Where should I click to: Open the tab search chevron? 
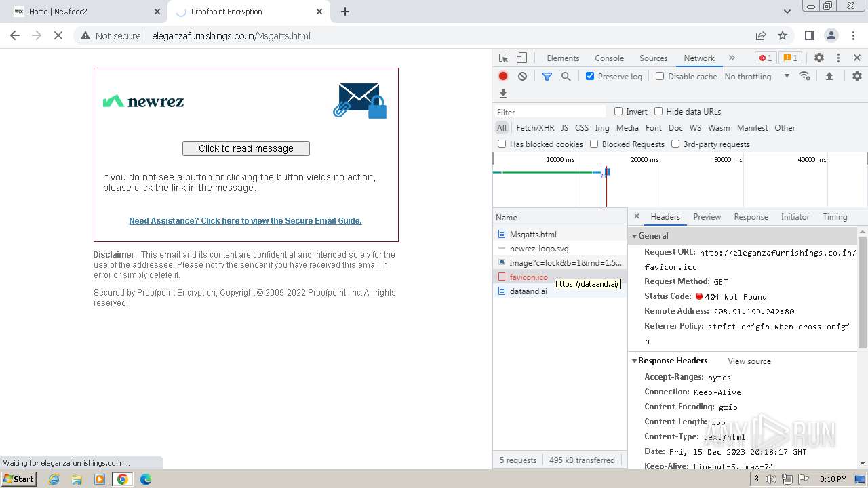click(787, 12)
